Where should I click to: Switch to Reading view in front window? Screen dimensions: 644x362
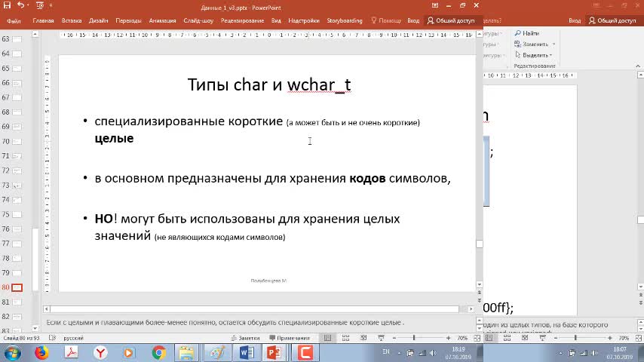[363, 338]
